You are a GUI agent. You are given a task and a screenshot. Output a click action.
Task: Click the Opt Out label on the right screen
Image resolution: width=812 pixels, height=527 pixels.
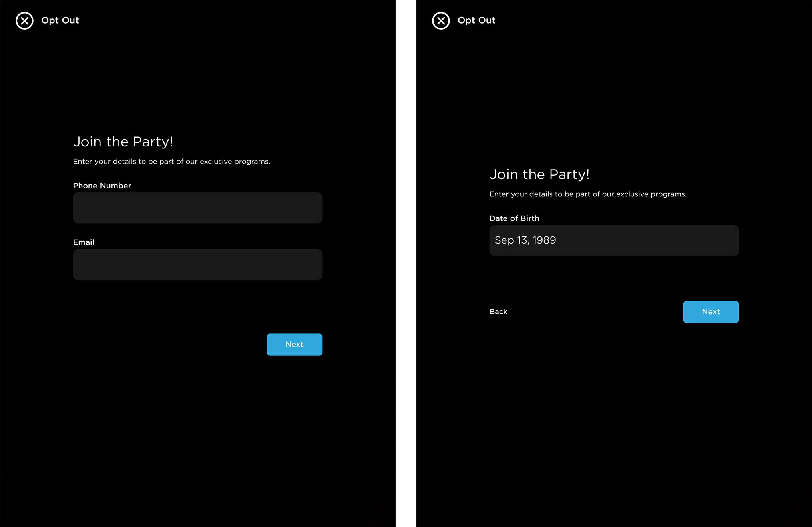tap(476, 20)
